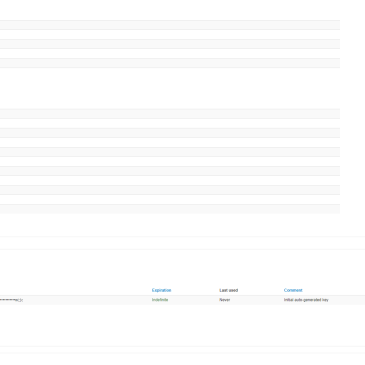365x365 pixels.
Task: Select the third shaded row of the middle table
Action: pyautogui.click(x=170, y=152)
